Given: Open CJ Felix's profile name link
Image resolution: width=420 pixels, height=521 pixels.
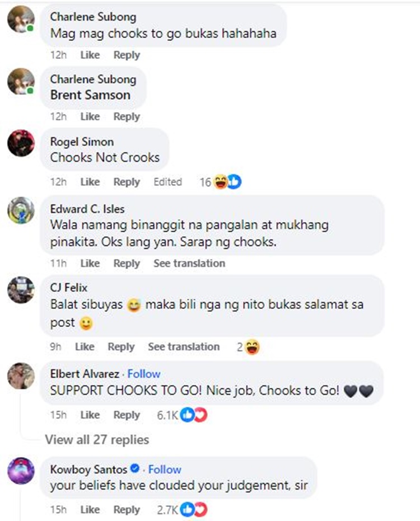Looking at the screenshot, I should tap(69, 288).
